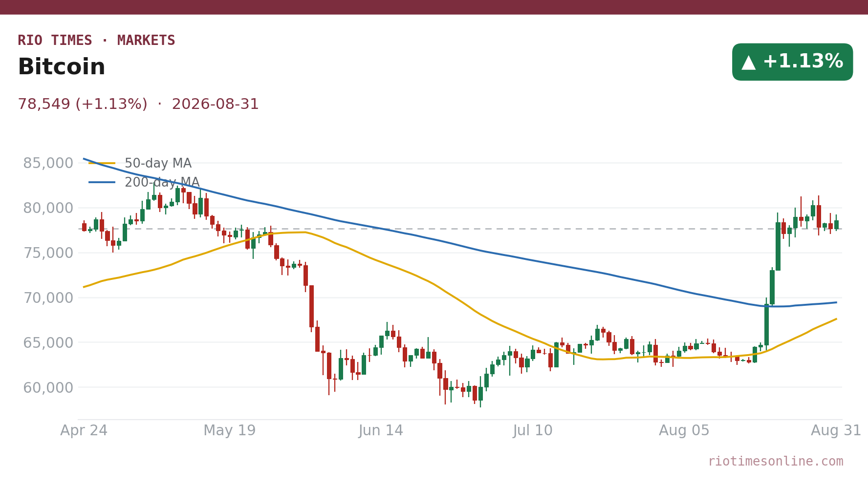Image resolution: width=868 pixels, height=488 pixels.
Task: Click the Aug 31 date label
Action: 836,431
